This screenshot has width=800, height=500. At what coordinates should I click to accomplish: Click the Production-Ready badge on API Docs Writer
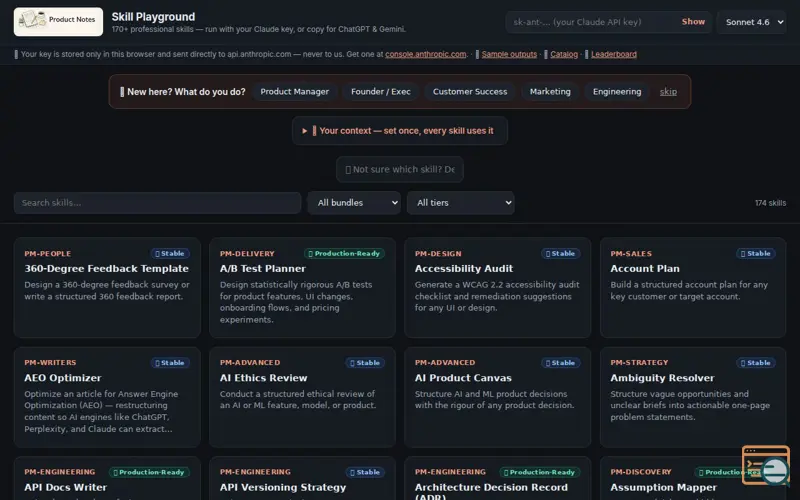tap(149, 472)
